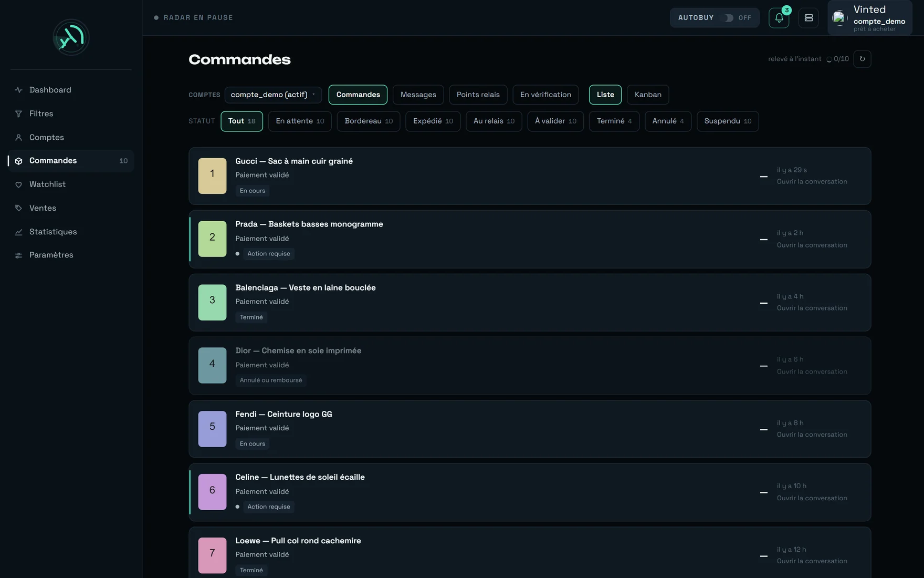The image size is (924, 578).
Task: Open the Prada order conversation
Action: pyautogui.click(x=812, y=245)
